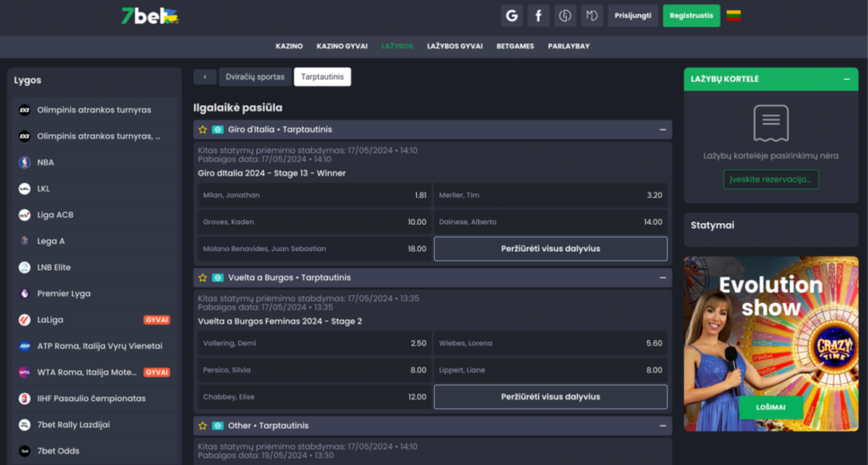Sign in with Google icon
This screenshot has width=868, height=465.
click(x=512, y=15)
